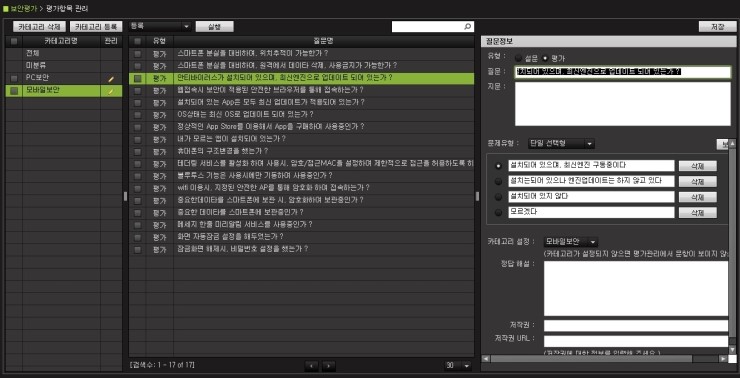The width and height of the screenshot is (740, 378).
Task: Click horizontal scrollbar left arrow
Action: point(485,359)
